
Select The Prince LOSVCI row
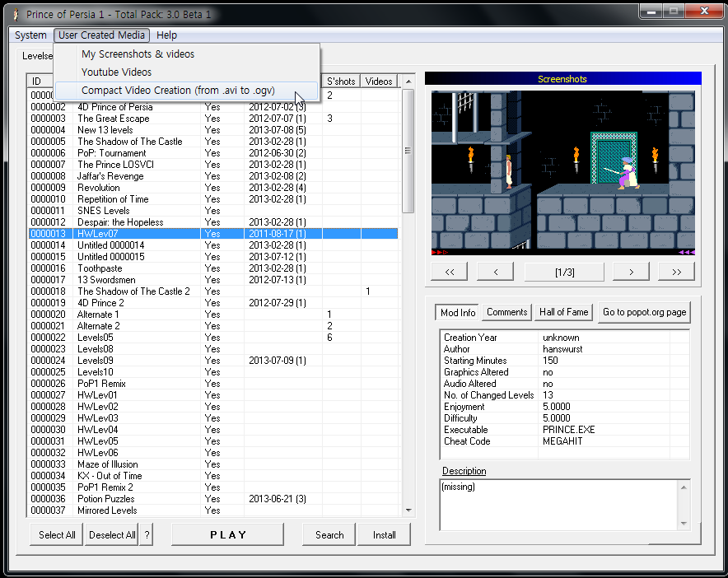coord(213,165)
